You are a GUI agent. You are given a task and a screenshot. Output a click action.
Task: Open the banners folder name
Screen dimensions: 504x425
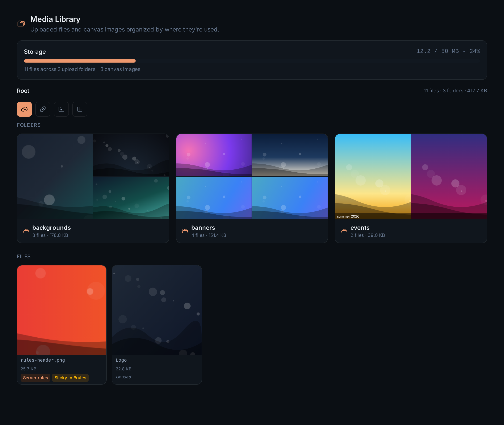tap(203, 228)
